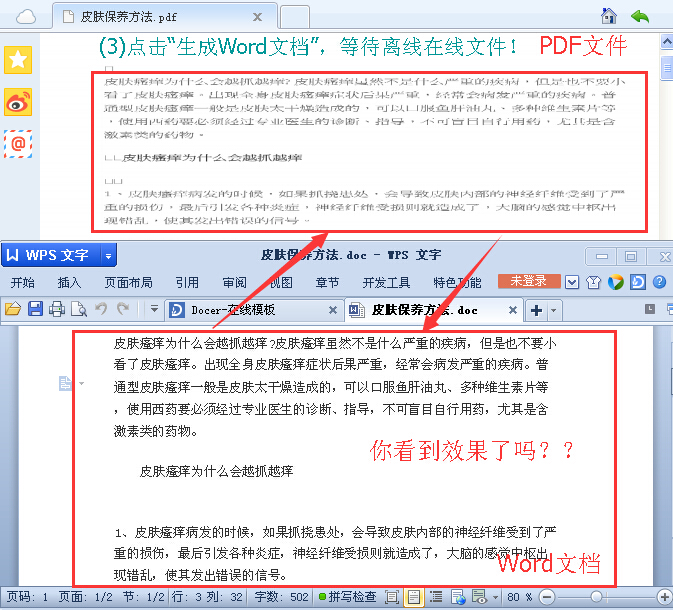Image resolution: width=673 pixels, height=610 pixels.
Task: Close the 皮肤保养方法.doc document tab
Action: click(x=512, y=310)
